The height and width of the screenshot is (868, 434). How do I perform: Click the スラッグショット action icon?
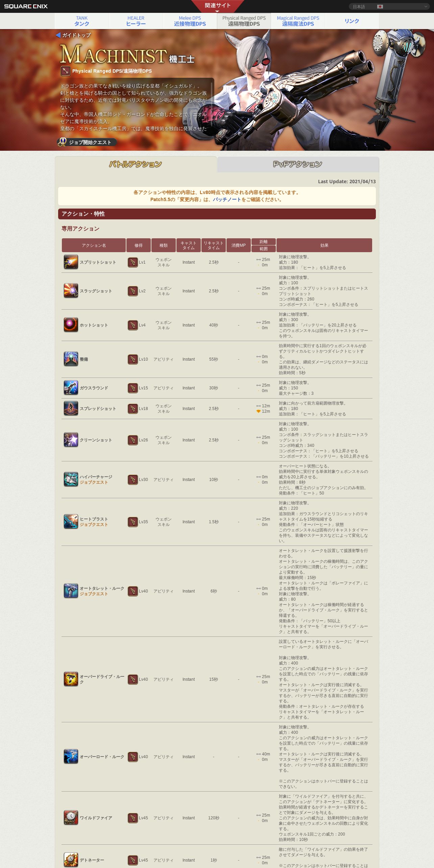coord(71,291)
